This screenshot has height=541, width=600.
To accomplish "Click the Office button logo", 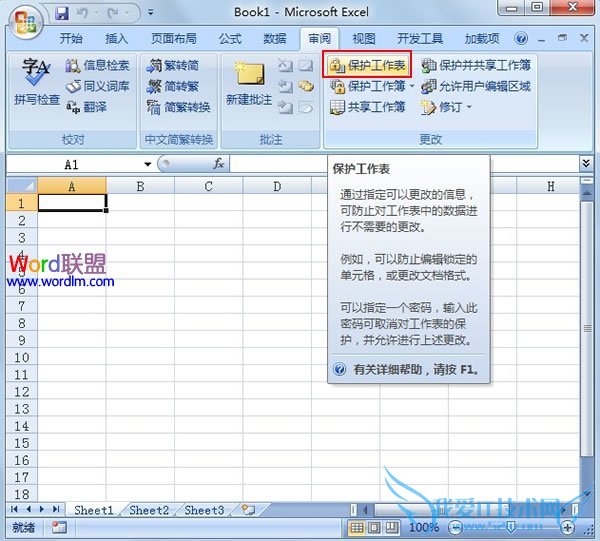I will pos(25,21).
